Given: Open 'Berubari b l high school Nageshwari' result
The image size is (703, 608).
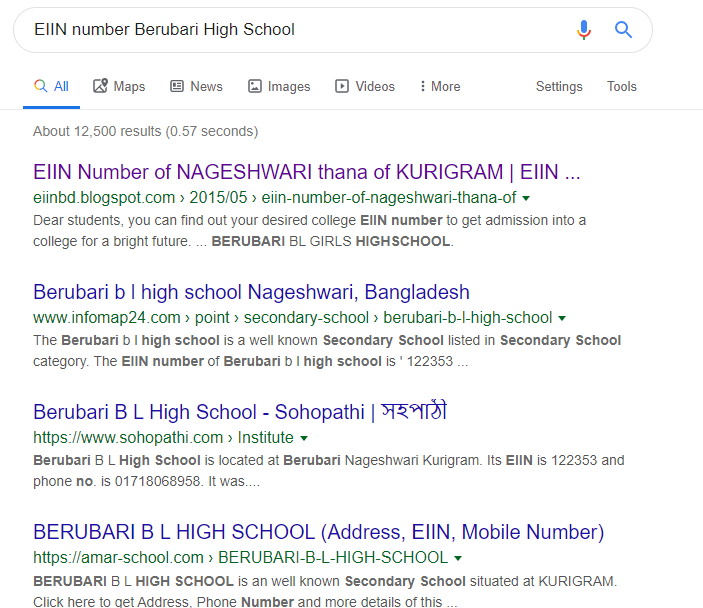Looking at the screenshot, I should tap(251, 292).
